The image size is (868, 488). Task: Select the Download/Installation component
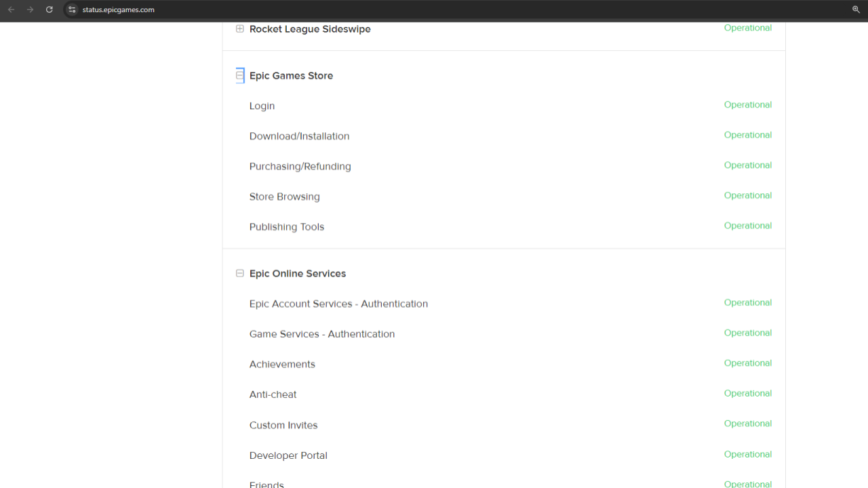pyautogui.click(x=299, y=136)
